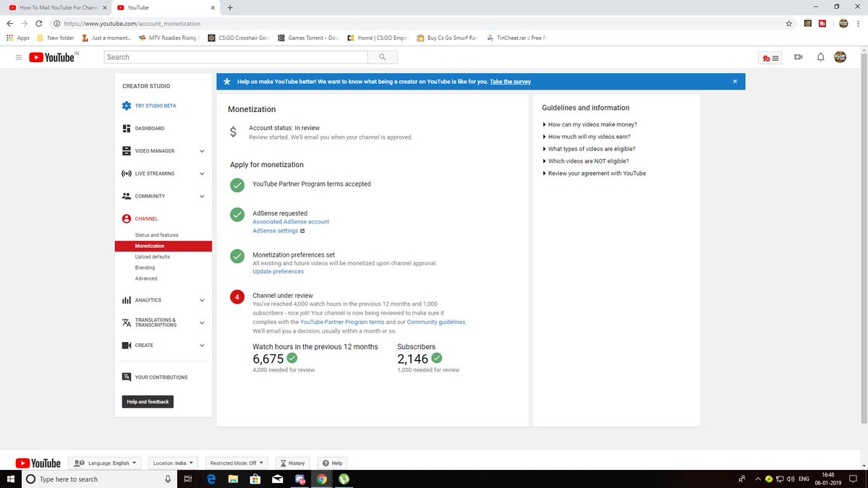Click the Windows taskbar search box
This screenshot has height=488, width=868.
(x=99, y=479)
